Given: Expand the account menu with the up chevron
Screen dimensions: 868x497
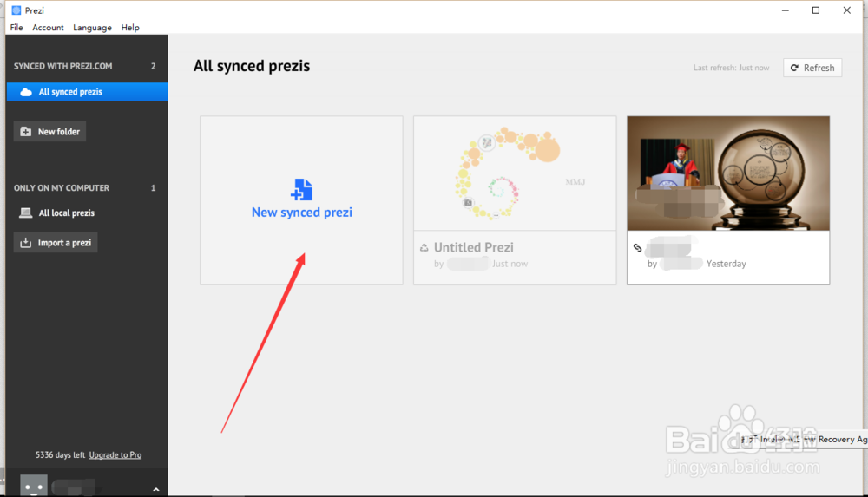Looking at the screenshot, I should coord(156,489).
